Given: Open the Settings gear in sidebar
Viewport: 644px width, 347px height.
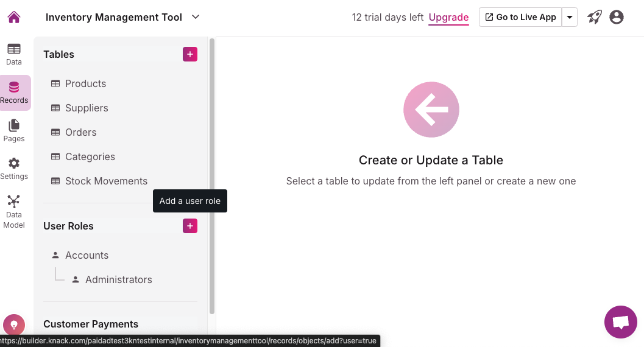Looking at the screenshot, I should [14, 169].
